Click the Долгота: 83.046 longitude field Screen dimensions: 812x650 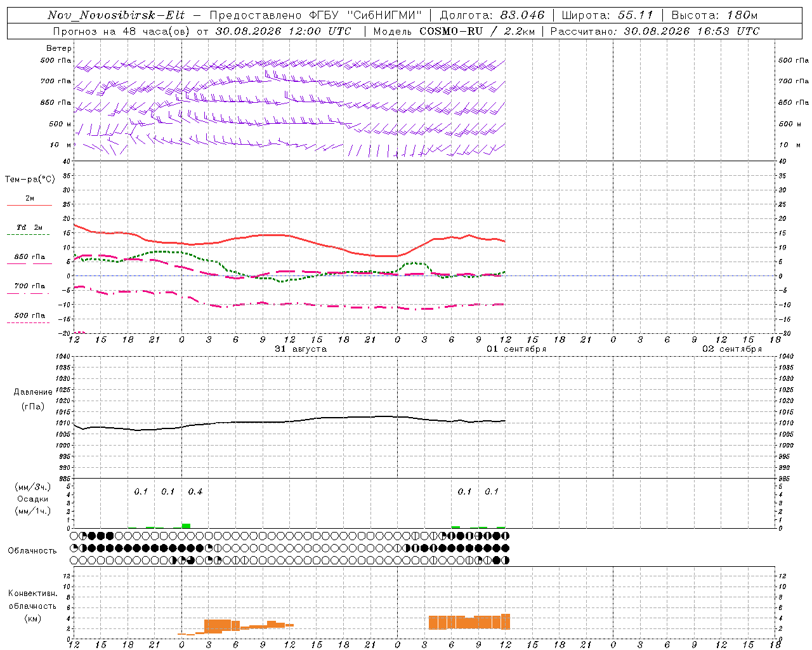(492, 15)
